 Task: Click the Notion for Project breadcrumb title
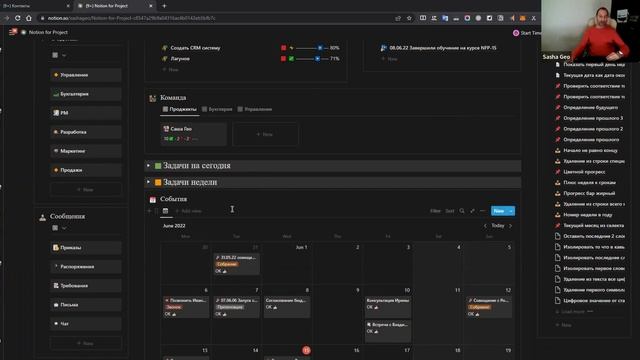click(x=48, y=32)
